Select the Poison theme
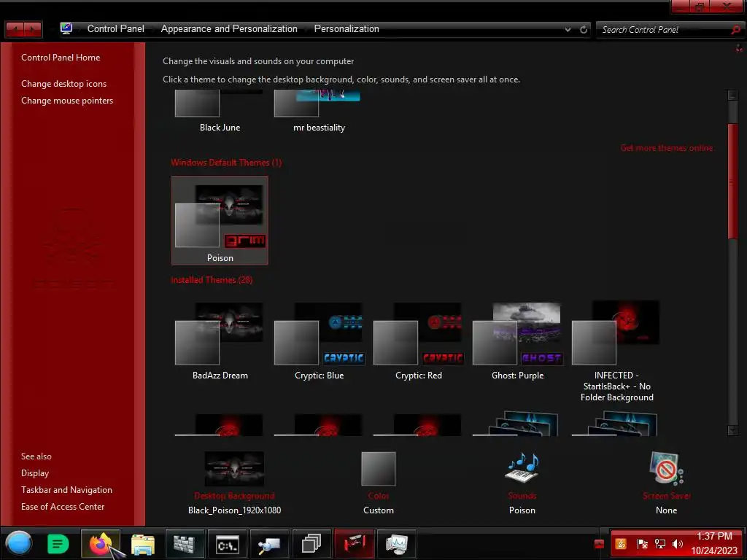 tap(220, 220)
